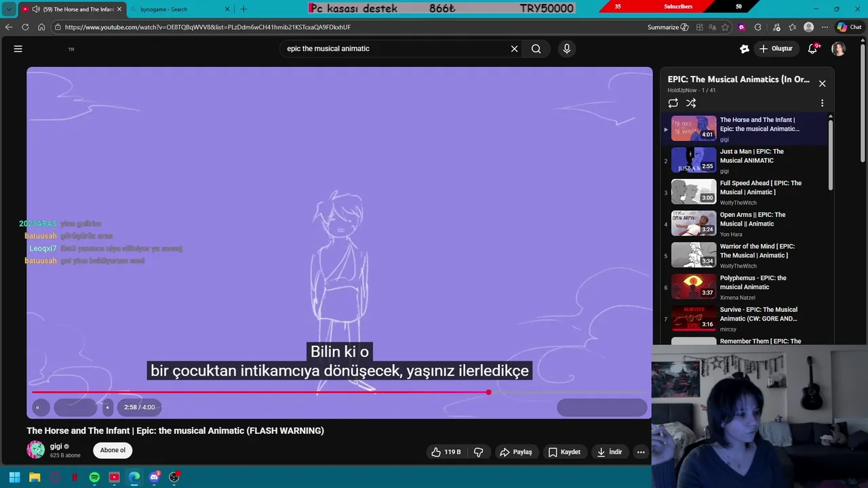Open the Favorites list icon
This screenshot has width=868, height=488.
click(x=792, y=27)
